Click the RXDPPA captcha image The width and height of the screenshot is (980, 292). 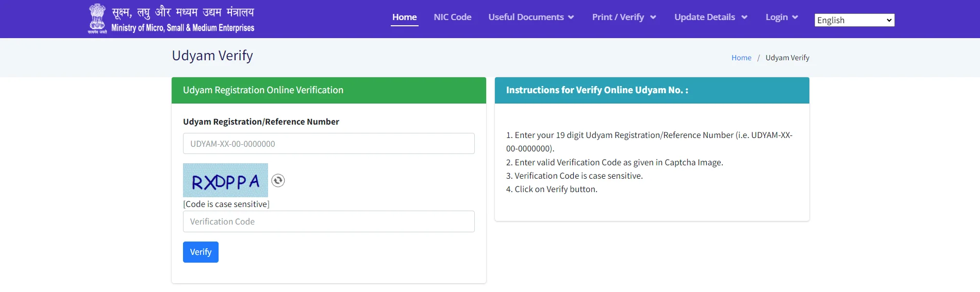[225, 180]
